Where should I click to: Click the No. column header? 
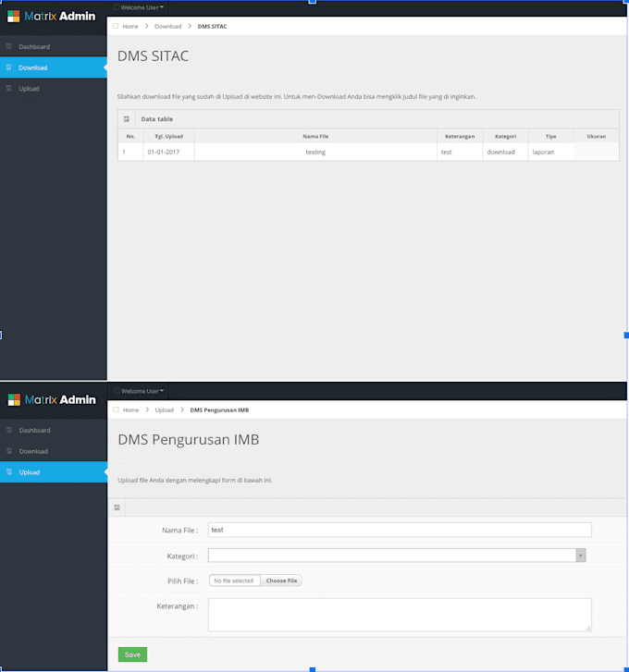tap(130, 136)
